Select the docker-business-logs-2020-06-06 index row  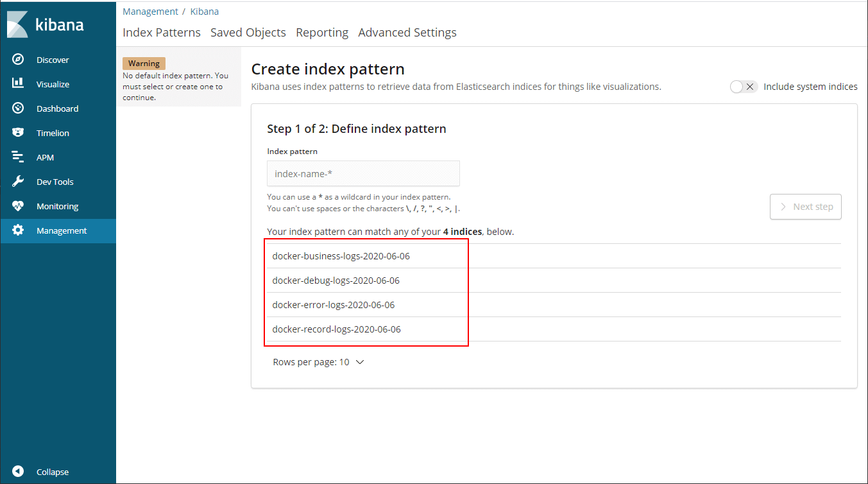click(554, 256)
